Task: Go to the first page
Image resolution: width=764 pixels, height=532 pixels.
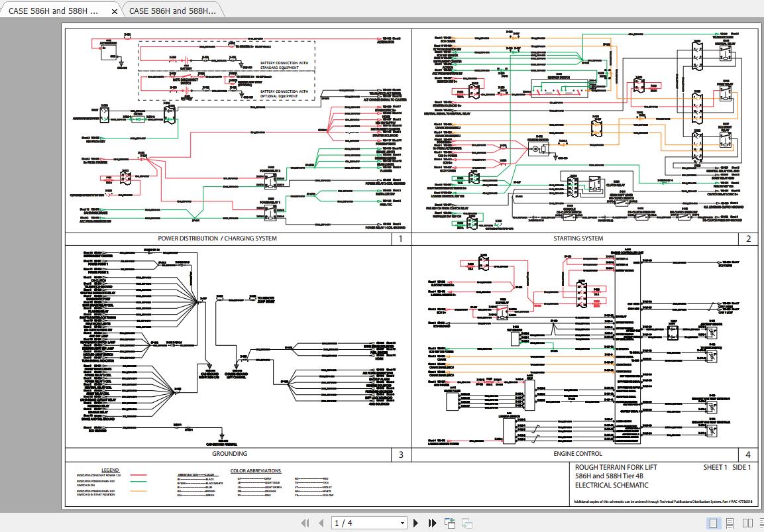Action: (x=305, y=523)
